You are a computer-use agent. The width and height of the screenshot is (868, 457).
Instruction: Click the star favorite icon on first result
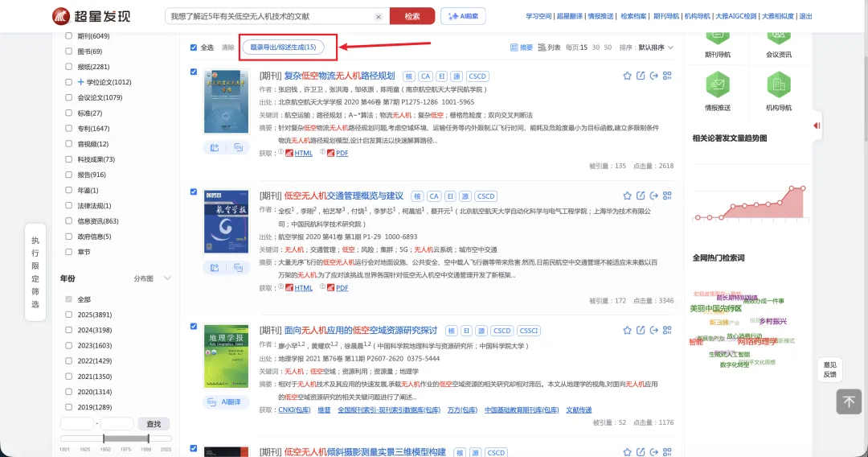click(627, 76)
